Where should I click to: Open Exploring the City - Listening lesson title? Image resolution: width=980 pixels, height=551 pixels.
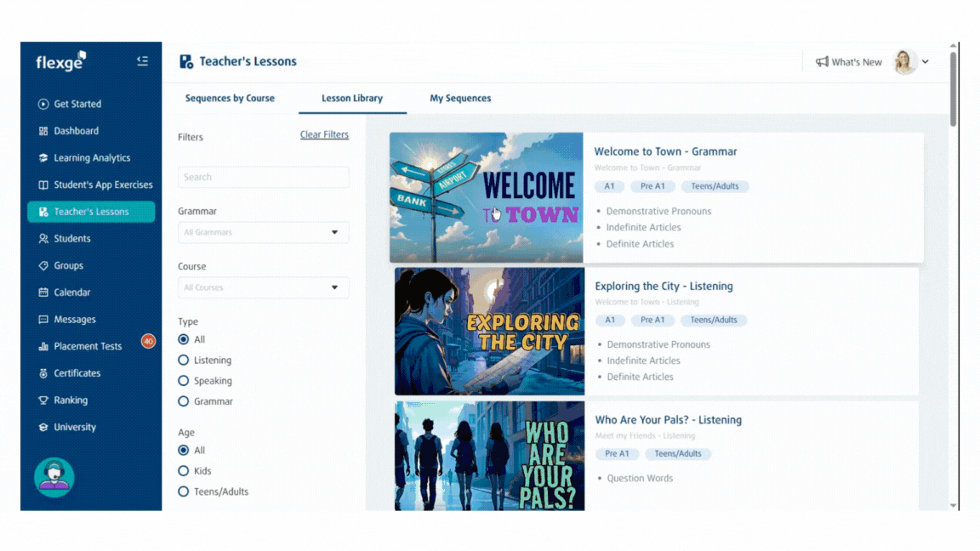(664, 287)
